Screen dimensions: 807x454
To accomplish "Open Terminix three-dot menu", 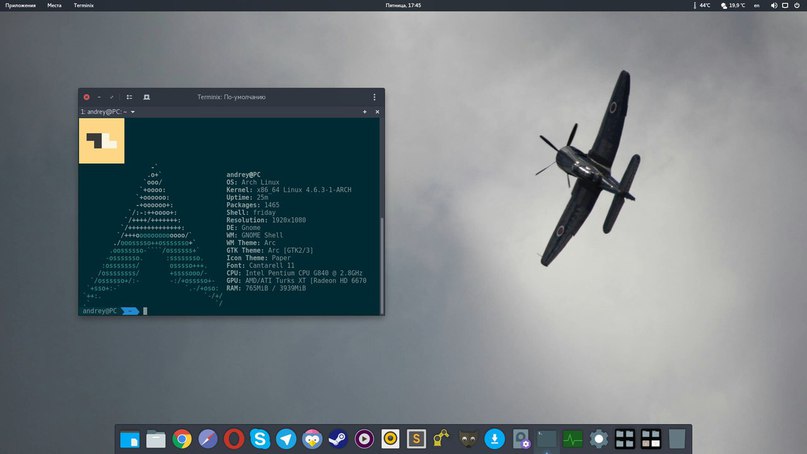I will coord(374,97).
